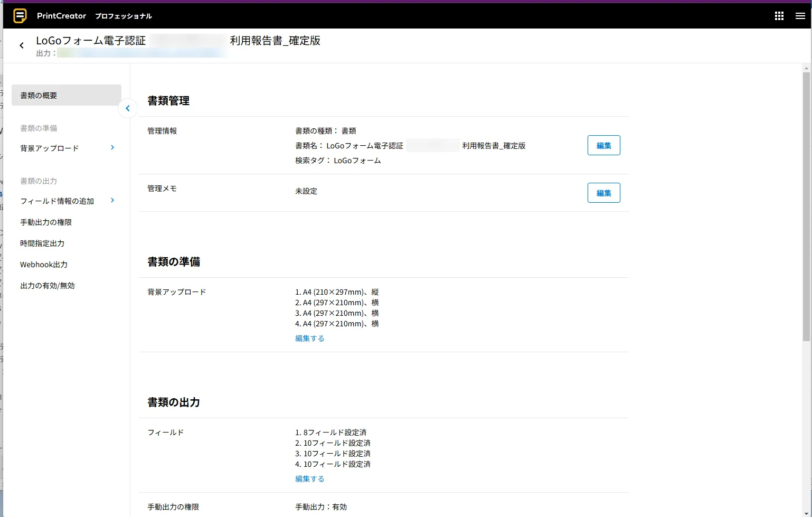This screenshot has width=812, height=517.
Task: Click the PrintCreator logo icon
Action: [x=20, y=16]
